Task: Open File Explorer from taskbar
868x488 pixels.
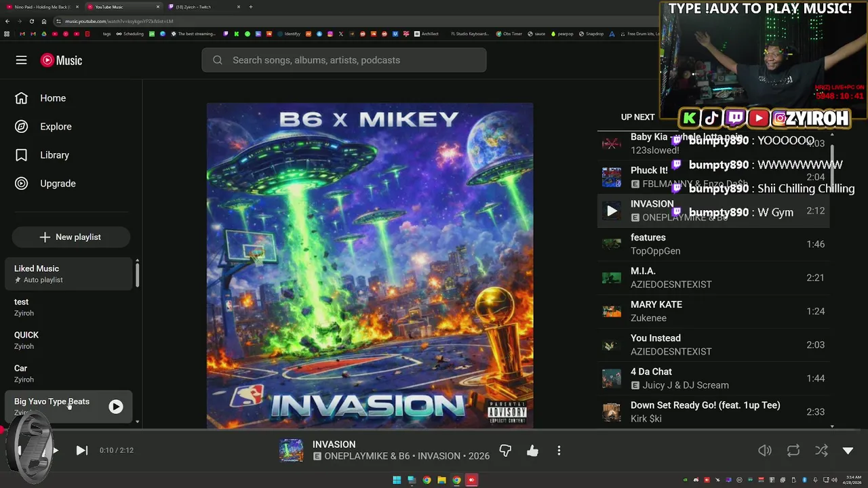Action: point(441,480)
